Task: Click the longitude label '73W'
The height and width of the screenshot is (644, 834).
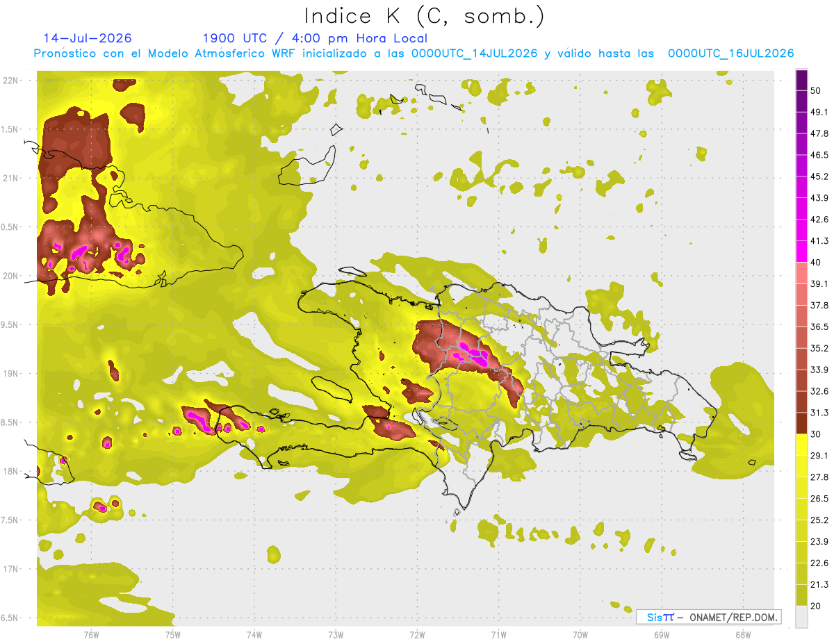Action: pyautogui.click(x=336, y=635)
